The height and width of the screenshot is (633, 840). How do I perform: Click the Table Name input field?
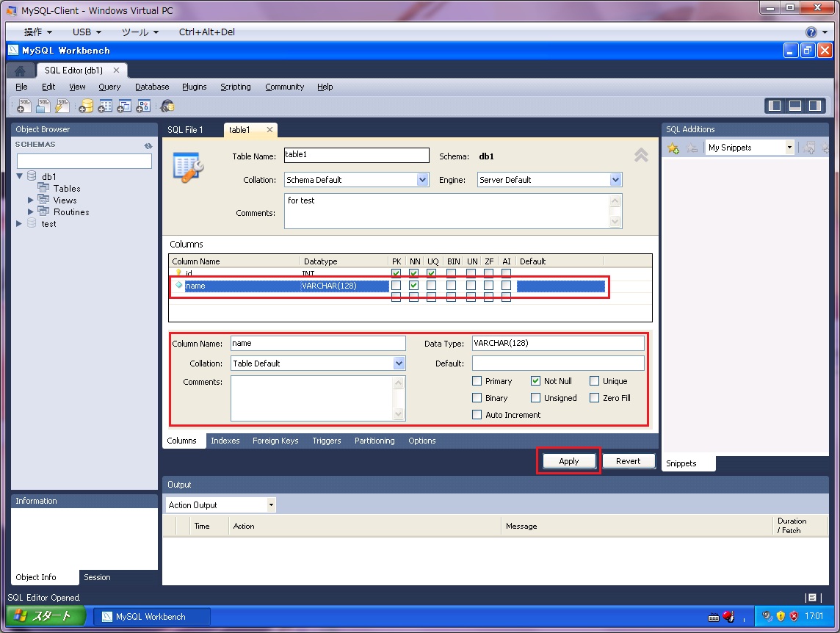(x=357, y=155)
